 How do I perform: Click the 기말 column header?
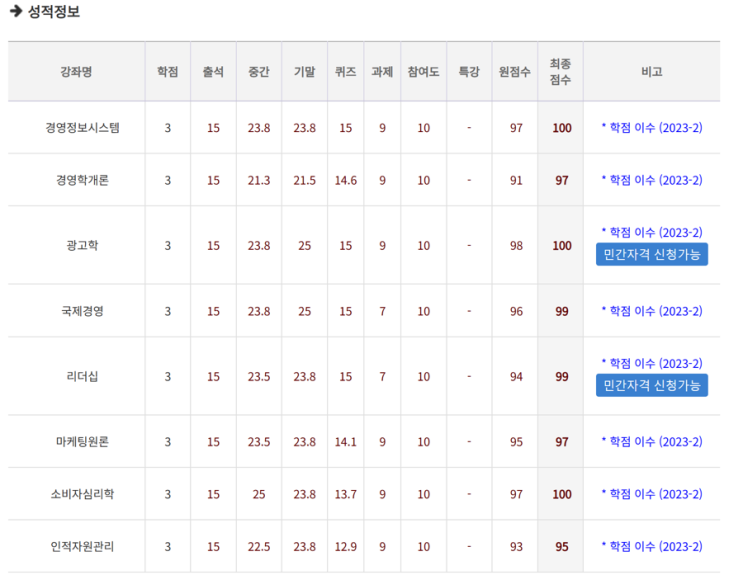click(x=304, y=72)
